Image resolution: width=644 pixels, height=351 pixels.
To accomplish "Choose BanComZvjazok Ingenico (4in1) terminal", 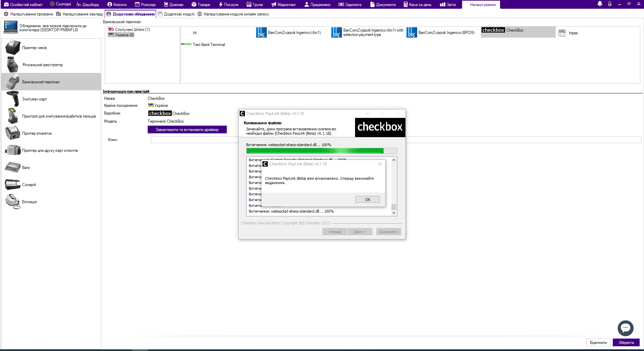I will click(x=289, y=33).
